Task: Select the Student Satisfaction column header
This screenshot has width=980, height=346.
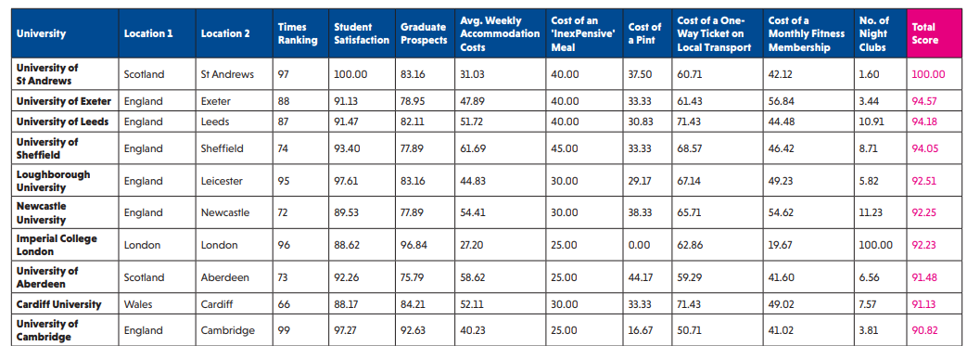Action: [362, 33]
